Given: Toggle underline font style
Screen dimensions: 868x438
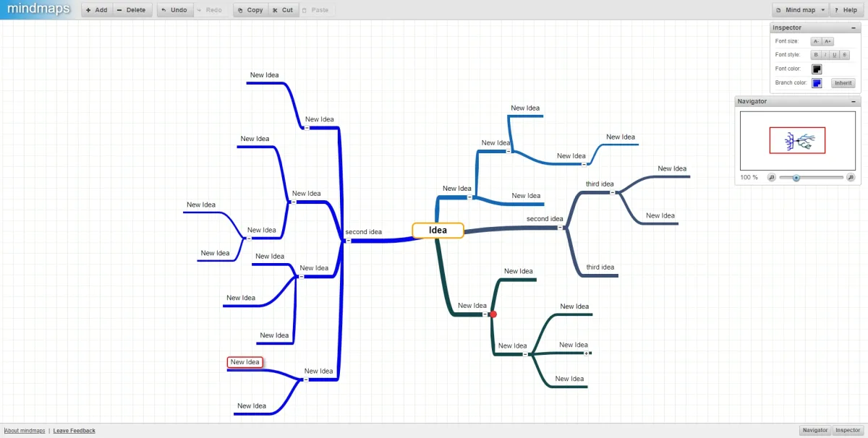Looking at the screenshot, I should 835,55.
